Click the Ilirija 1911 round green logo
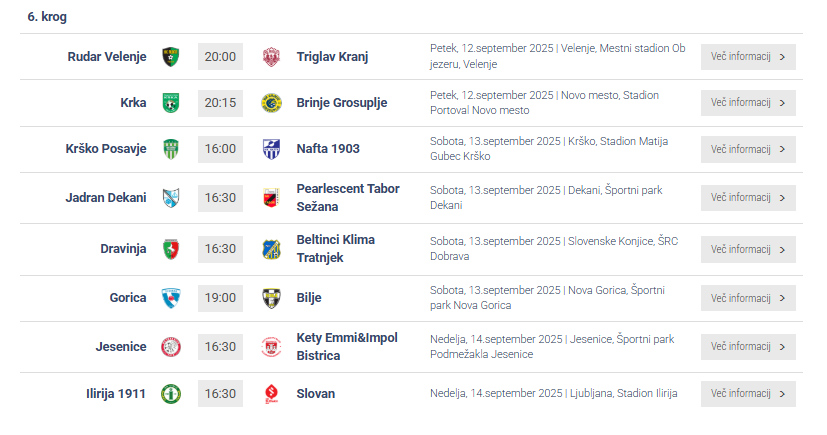The image size is (827, 435). point(170,394)
